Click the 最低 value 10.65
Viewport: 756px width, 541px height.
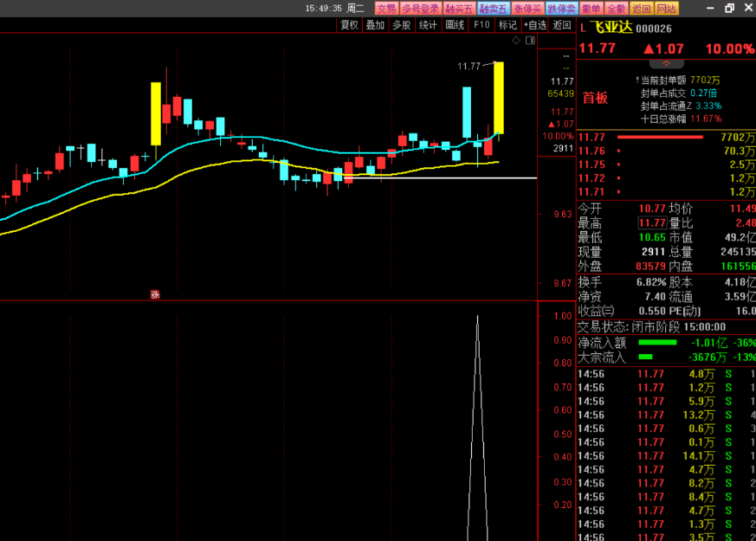pos(652,237)
